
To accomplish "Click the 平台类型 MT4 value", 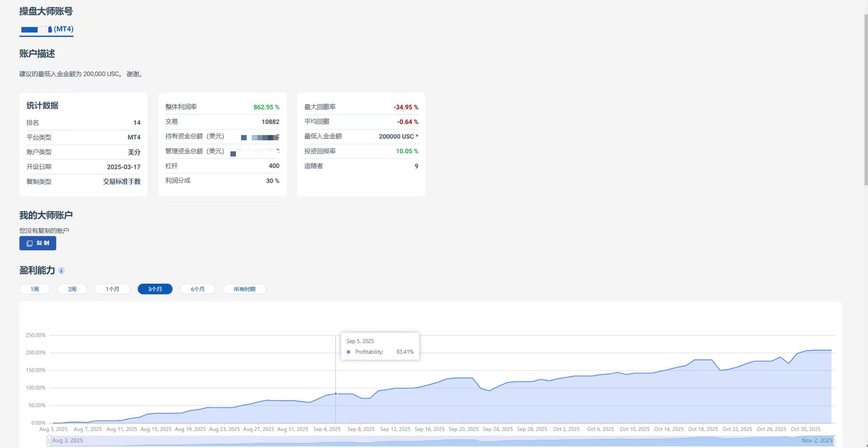I will click(134, 137).
